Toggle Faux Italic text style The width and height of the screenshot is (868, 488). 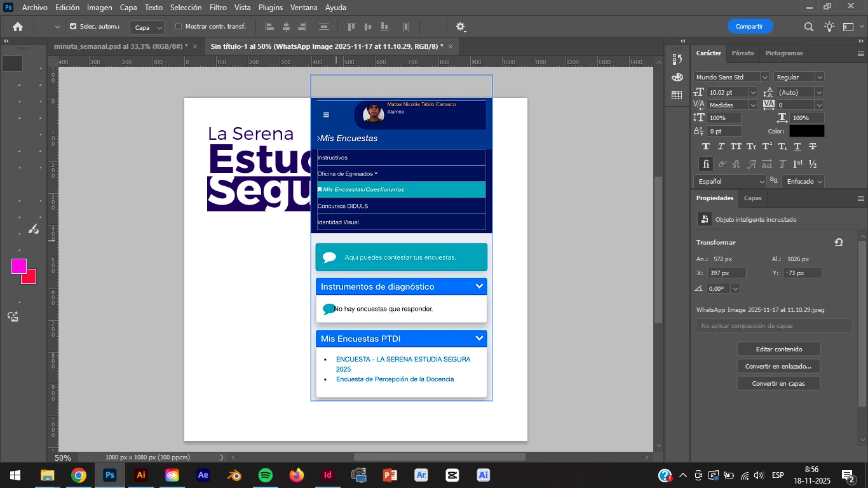pos(721,146)
